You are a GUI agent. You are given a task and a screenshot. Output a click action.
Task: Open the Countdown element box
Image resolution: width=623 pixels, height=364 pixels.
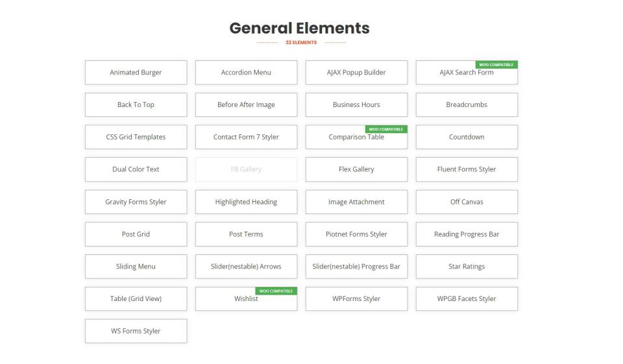tap(467, 137)
